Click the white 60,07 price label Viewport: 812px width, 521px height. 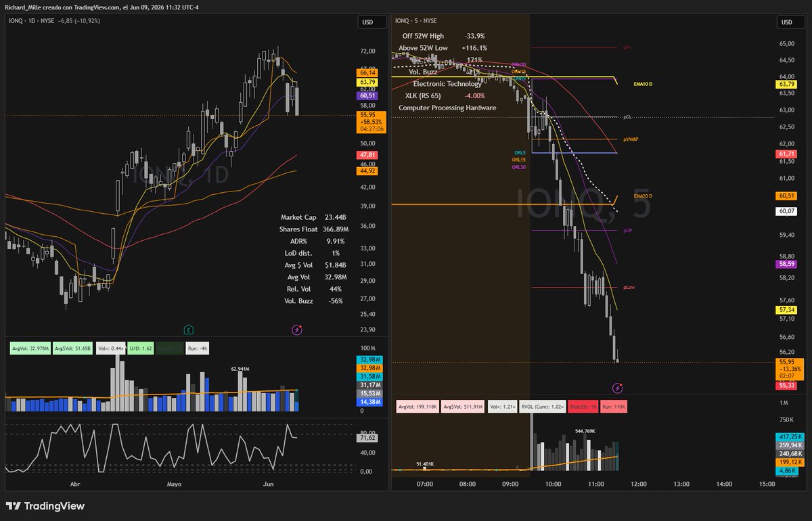786,211
